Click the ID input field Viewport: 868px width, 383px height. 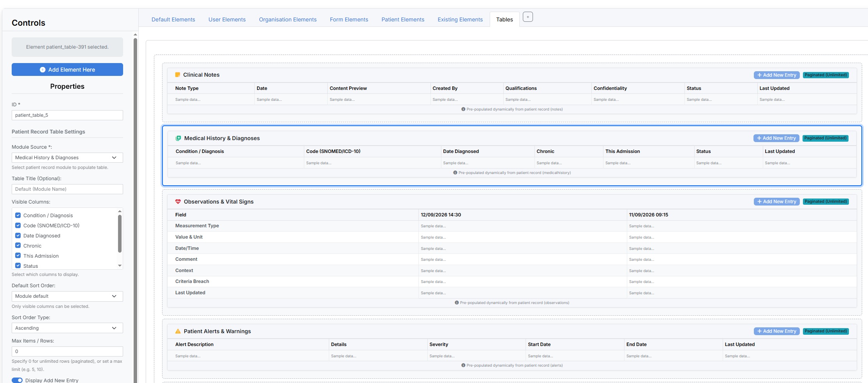pyautogui.click(x=67, y=115)
